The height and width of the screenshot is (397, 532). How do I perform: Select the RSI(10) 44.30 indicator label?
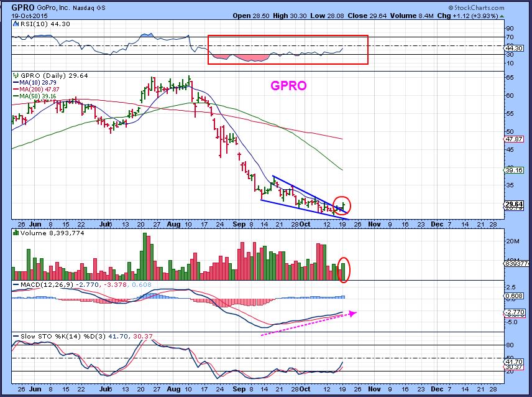click(x=45, y=24)
